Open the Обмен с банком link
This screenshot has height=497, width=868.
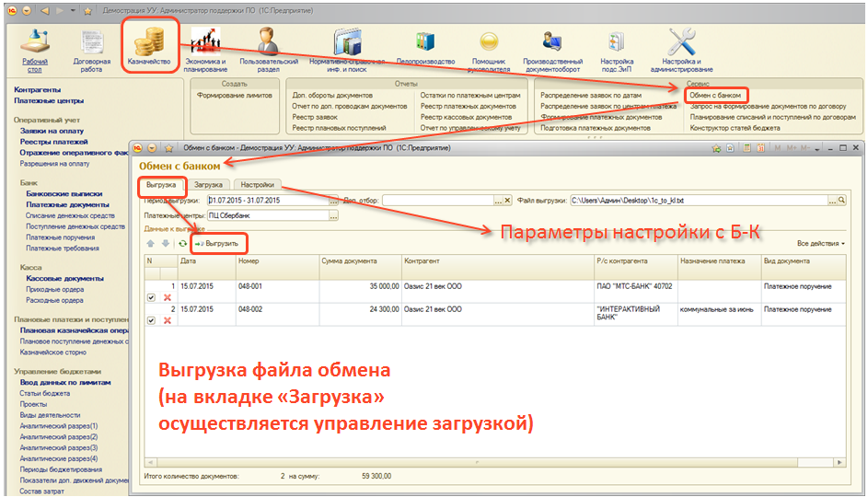pos(714,95)
